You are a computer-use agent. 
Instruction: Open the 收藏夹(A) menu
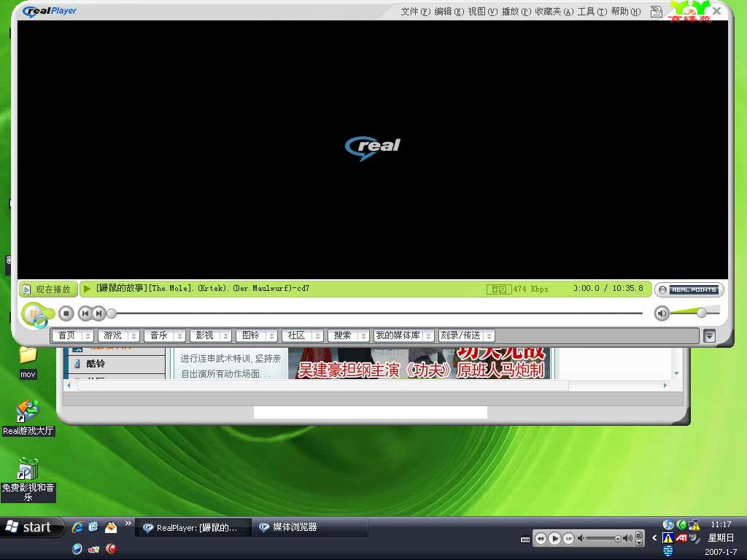click(554, 12)
